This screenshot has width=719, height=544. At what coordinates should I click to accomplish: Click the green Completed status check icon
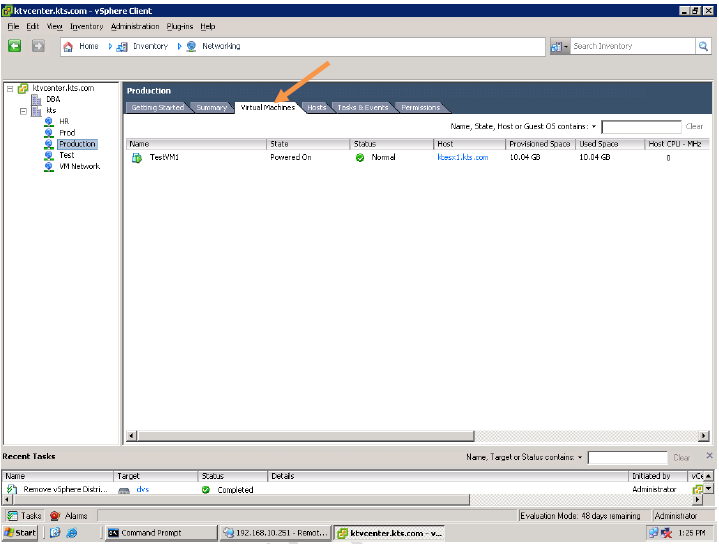pyautogui.click(x=206, y=490)
